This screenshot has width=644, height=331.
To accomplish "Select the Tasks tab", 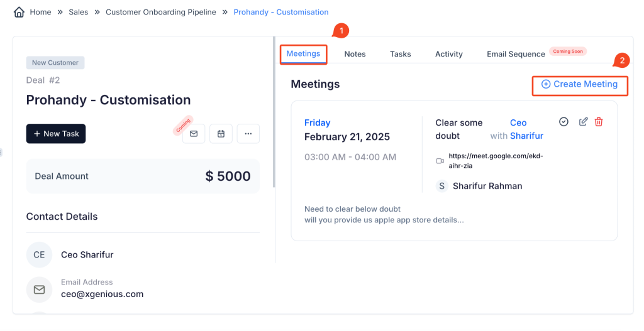I will click(400, 54).
